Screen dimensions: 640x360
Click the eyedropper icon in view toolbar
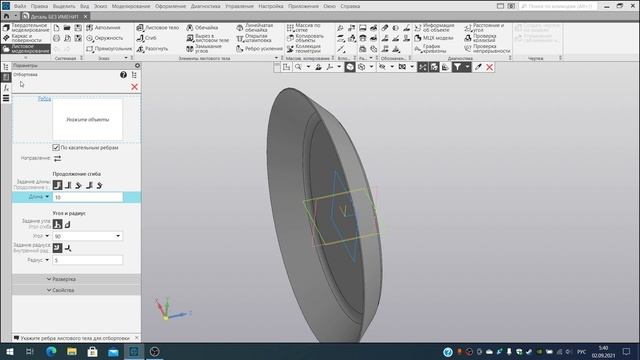pyautogui.click(x=478, y=67)
